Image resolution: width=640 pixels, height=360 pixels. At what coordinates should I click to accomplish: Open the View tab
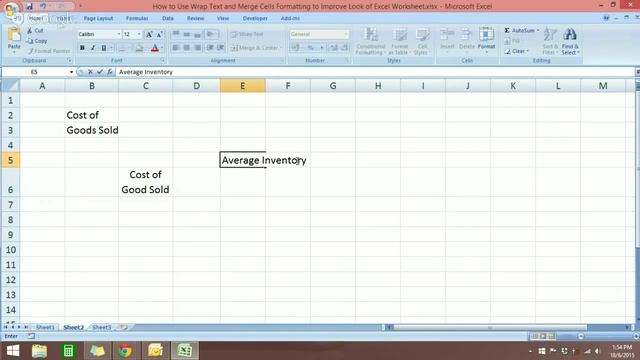pyautogui.click(x=223, y=18)
